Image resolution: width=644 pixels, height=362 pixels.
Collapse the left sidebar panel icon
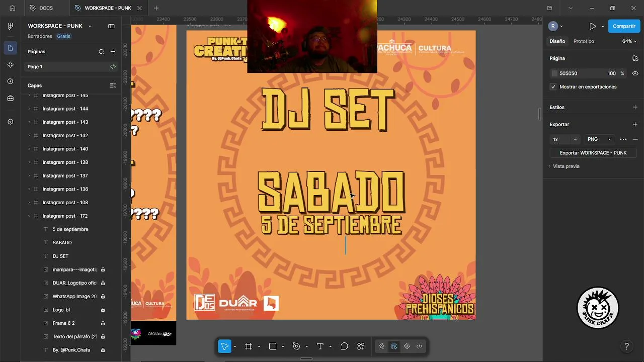pos(111,26)
